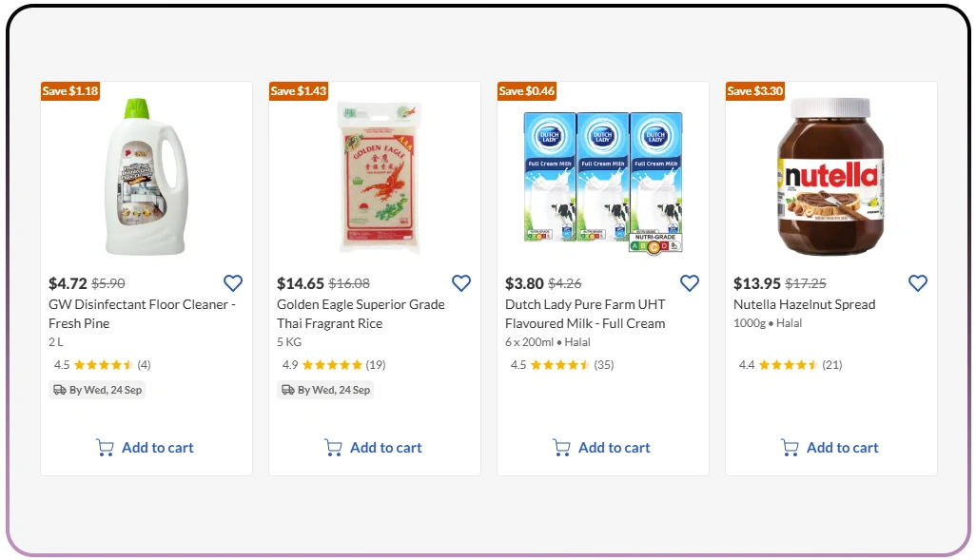Toggle the wishlist heart on Dutch Lady milk
This screenshot has width=976, height=560.
(690, 282)
